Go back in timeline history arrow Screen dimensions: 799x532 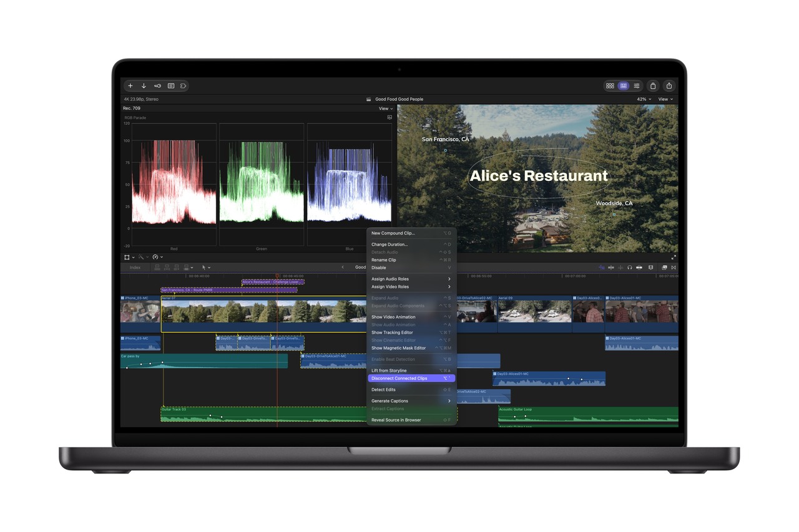[342, 268]
